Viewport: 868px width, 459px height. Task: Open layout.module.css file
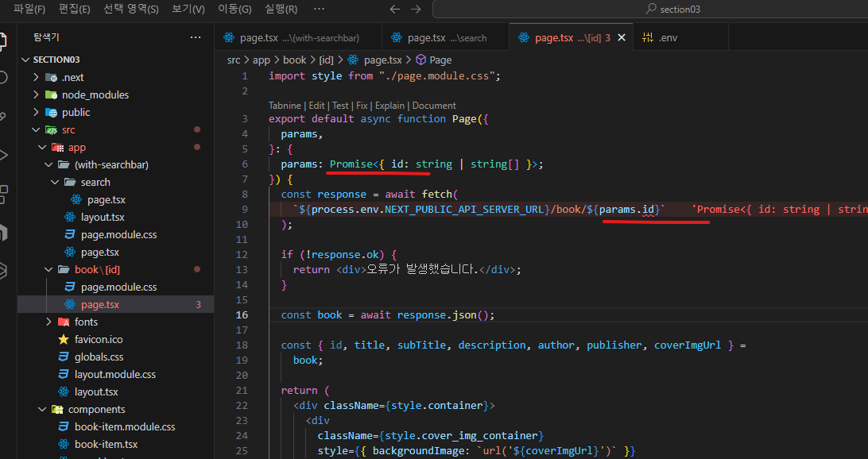tap(116, 374)
